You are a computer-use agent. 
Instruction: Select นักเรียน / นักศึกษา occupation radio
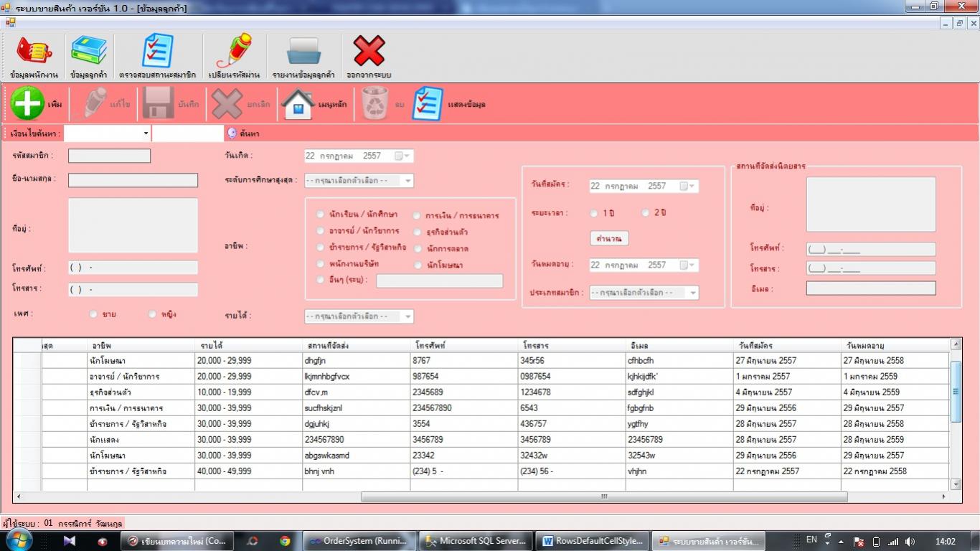(x=320, y=214)
